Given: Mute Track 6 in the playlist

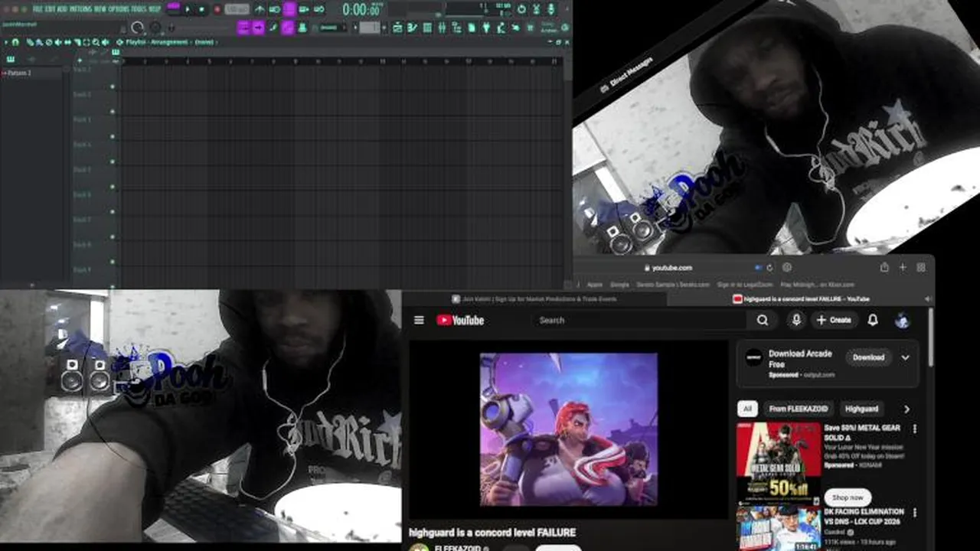Looking at the screenshot, I should (113, 212).
